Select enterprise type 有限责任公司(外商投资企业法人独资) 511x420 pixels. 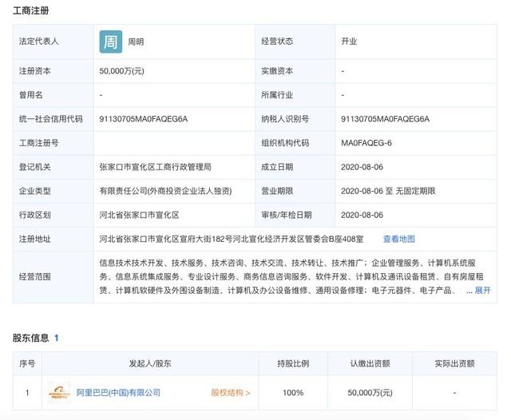click(165, 191)
